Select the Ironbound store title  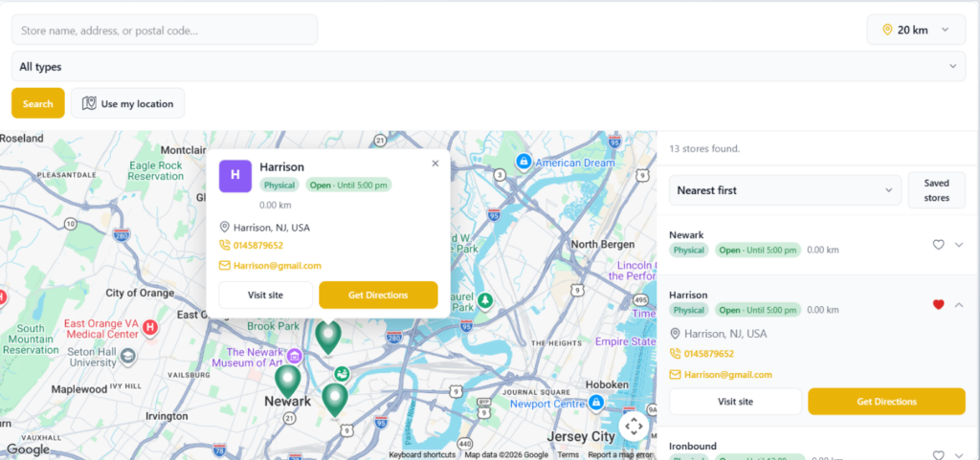pyautogui.click(x=693, y=446)
